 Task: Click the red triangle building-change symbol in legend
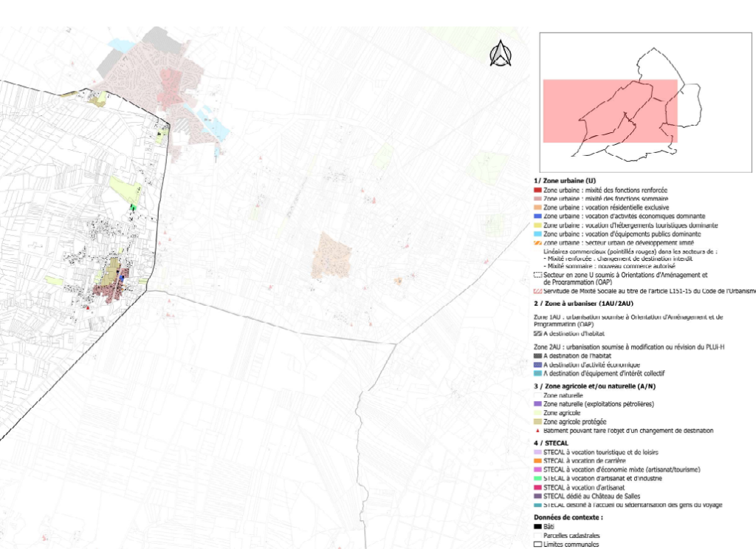point(537,430)
